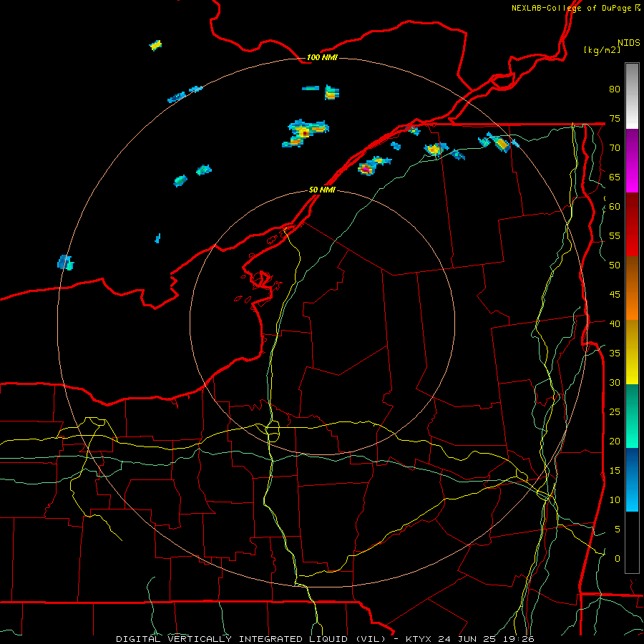
Task: Select the 70 value on the VIL scale
Action: [x=615, y=148]
